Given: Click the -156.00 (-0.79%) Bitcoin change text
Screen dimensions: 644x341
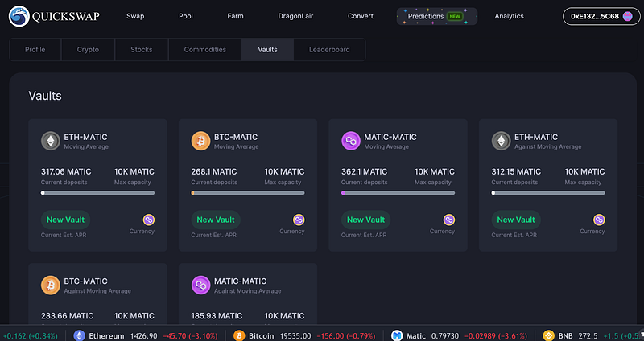Looking at the screenshot, I should pyautogui.click(x=346, y=336).
